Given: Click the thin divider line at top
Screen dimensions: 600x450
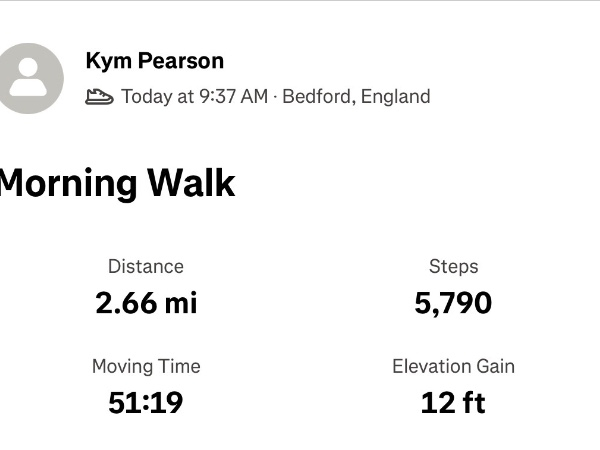Looking at the screenshot, I should pos(300,1).
